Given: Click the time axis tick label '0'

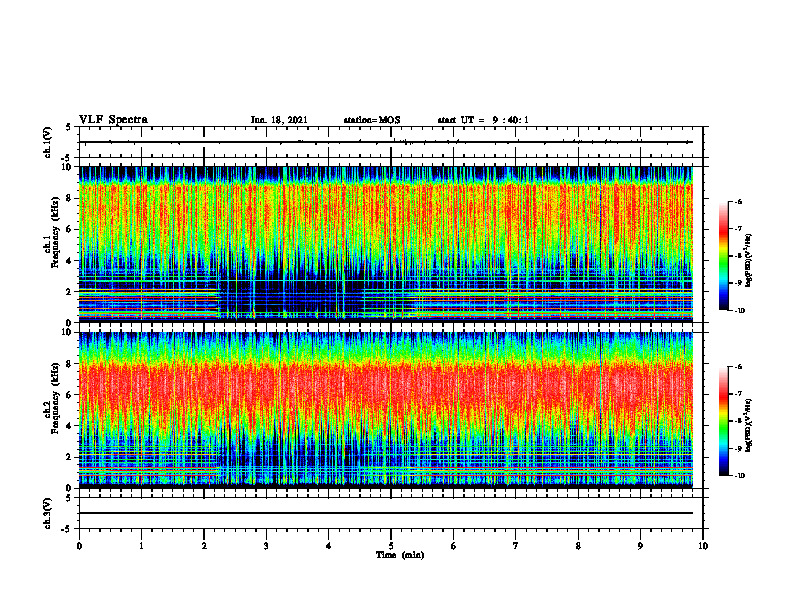Looking at the screenshot, I should [79, 546].
